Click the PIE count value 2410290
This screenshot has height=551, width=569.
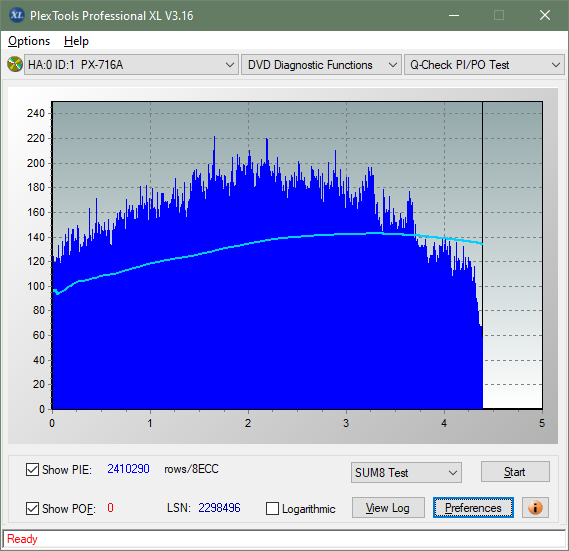(x=128, y=469)
